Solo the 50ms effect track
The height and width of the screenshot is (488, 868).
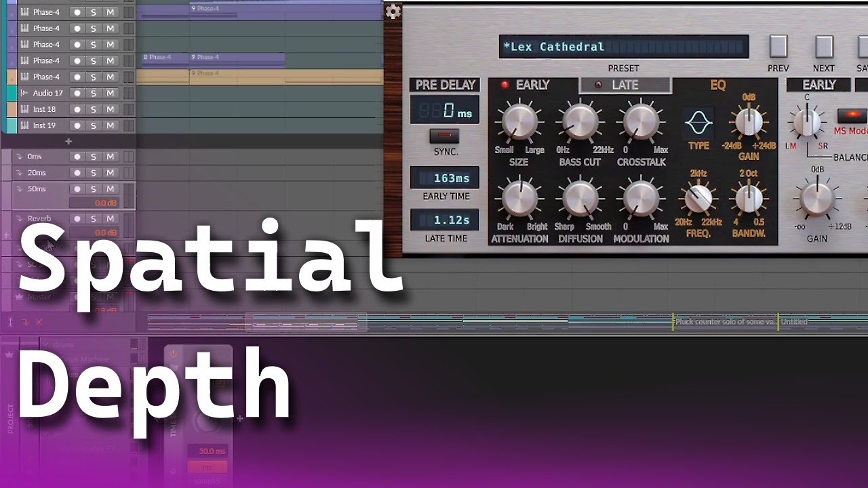click(94, 189)
